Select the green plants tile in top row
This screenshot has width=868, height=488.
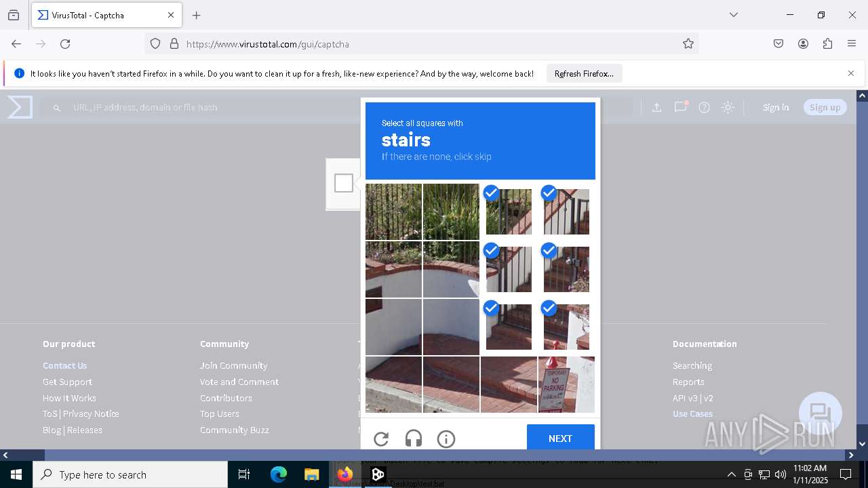tap(451, 211)
